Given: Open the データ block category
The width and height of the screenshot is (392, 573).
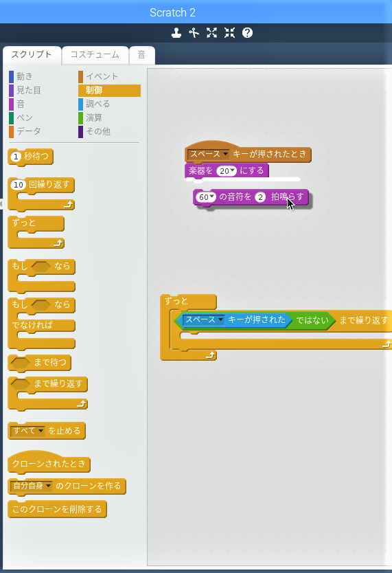Looking at the screenshot, I should [x=28, y=131].
